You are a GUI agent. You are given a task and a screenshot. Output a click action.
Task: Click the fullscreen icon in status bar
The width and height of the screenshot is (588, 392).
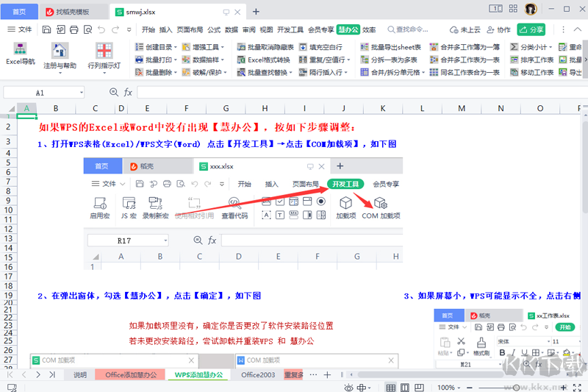point(577,388)
